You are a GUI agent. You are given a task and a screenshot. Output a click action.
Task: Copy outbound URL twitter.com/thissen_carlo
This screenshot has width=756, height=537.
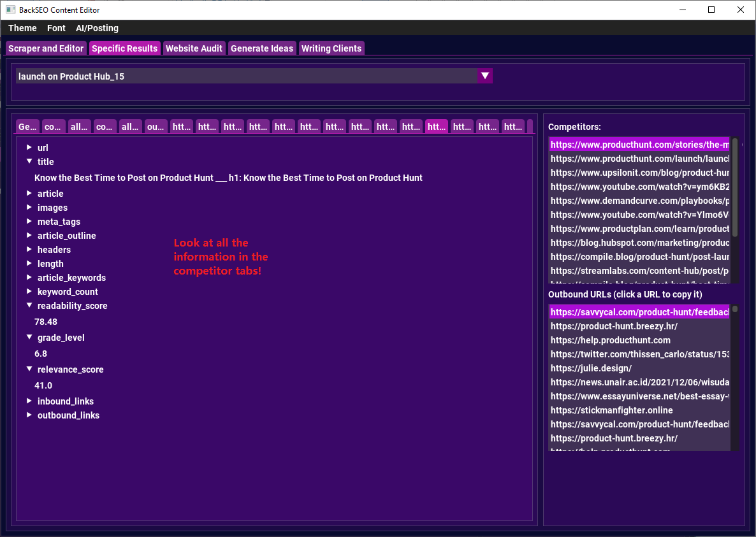point(639,354)
